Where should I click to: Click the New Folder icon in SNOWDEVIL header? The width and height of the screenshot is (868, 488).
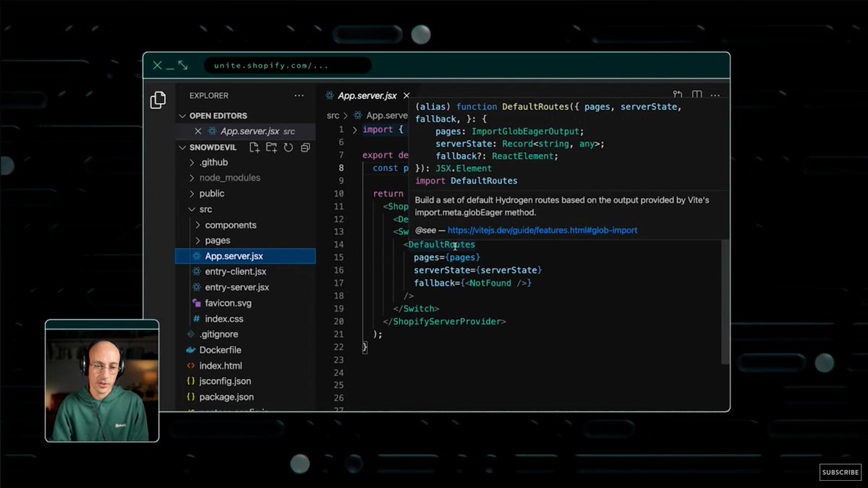(271, 147)
